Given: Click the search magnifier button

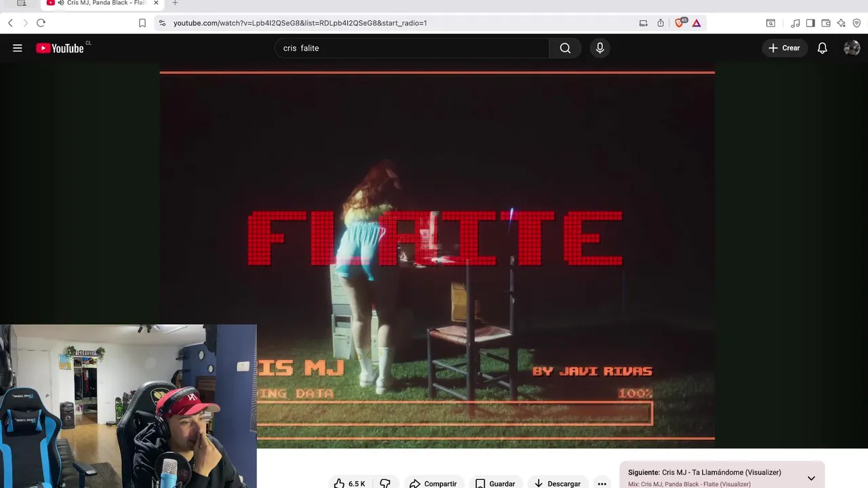Looking at the screenshot, I should click(565, 48).
